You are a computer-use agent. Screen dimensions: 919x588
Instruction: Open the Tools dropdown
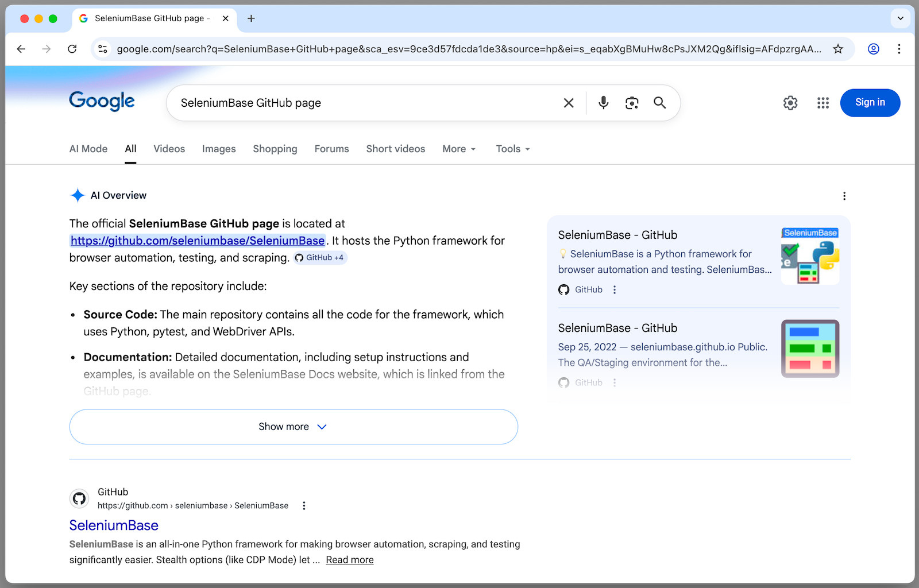(512, 149)
